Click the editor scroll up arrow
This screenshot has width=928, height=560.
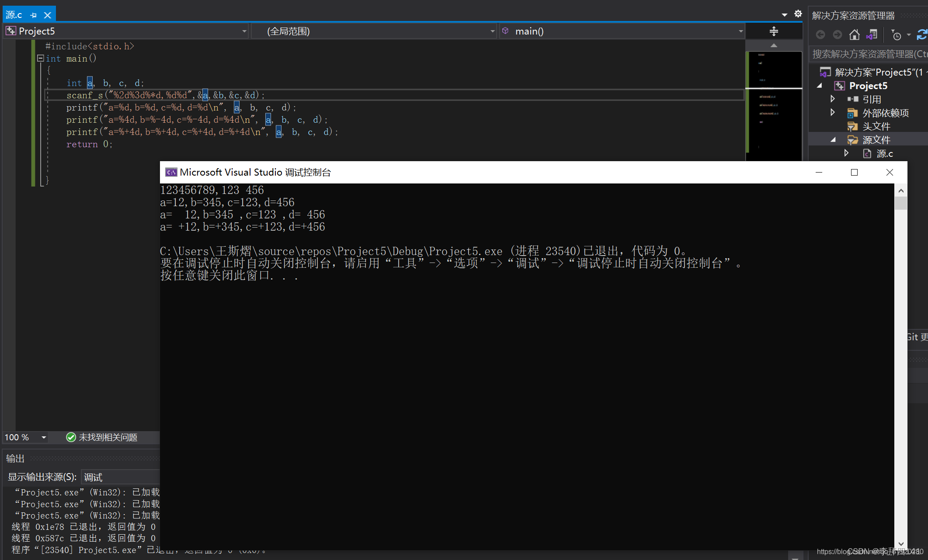click(774, 45)
